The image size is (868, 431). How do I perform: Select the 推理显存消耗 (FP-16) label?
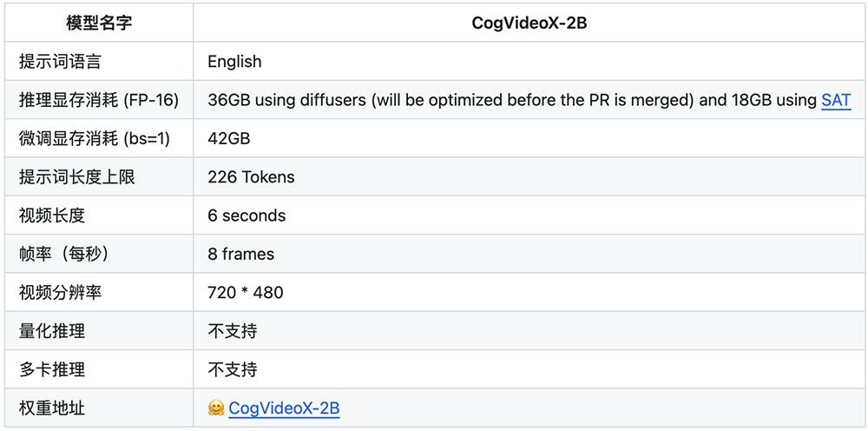[x=99, y=100]
